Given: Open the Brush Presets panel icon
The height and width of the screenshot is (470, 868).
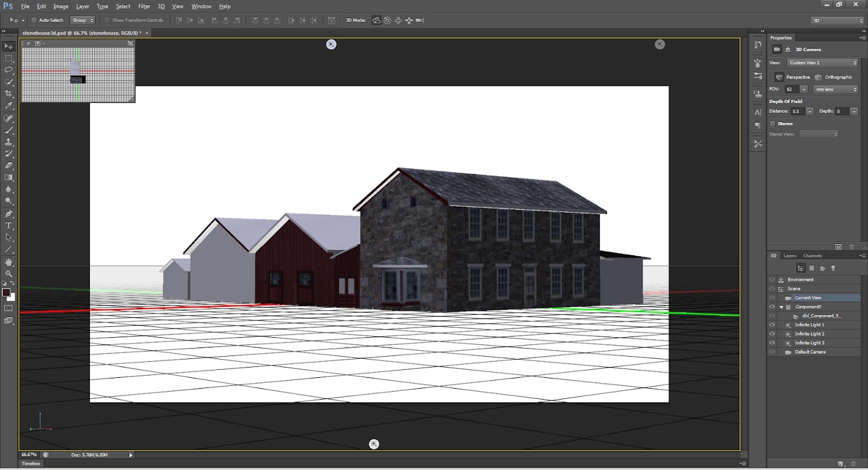Looking at the screenshot, I should pos(758,76).
